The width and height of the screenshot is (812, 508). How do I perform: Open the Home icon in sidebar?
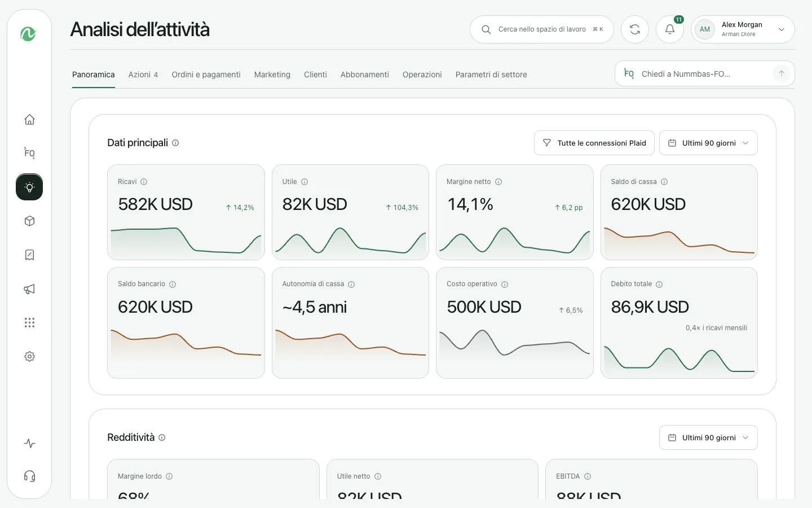(x=29, y=119)
